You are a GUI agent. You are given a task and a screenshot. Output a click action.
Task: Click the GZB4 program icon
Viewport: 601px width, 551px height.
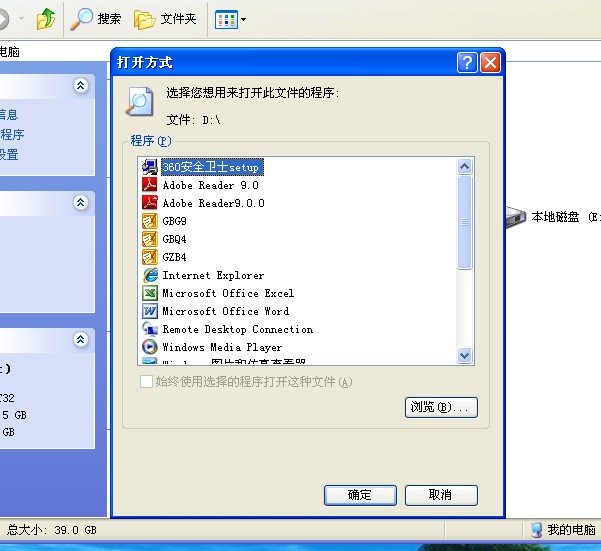[149, 257]
